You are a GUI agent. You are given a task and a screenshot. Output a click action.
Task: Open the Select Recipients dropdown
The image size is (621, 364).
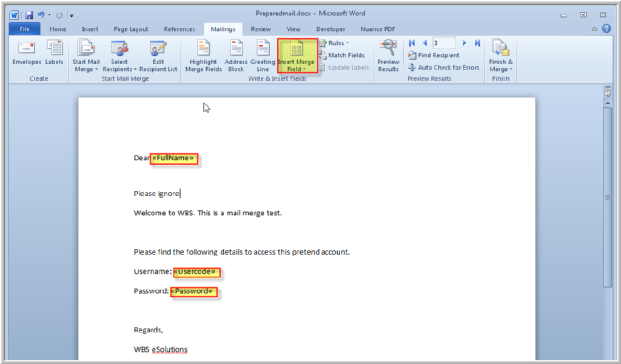pos(119,55)
